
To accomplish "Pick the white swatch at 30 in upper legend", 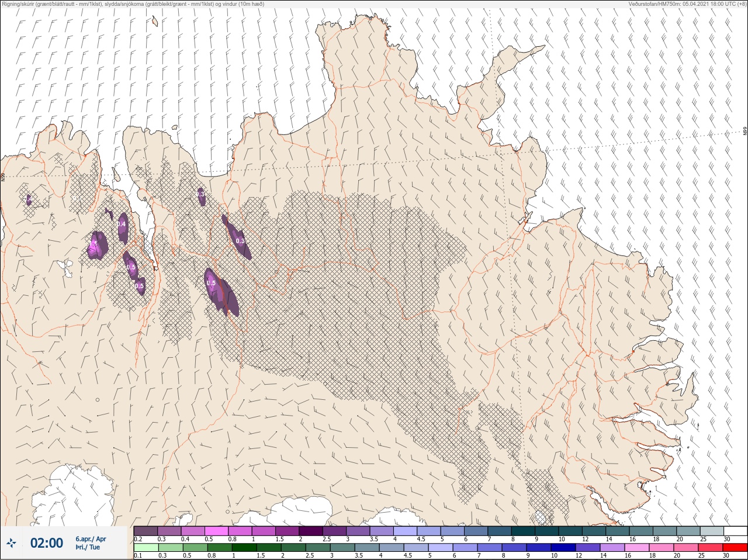I will (736, 531).
